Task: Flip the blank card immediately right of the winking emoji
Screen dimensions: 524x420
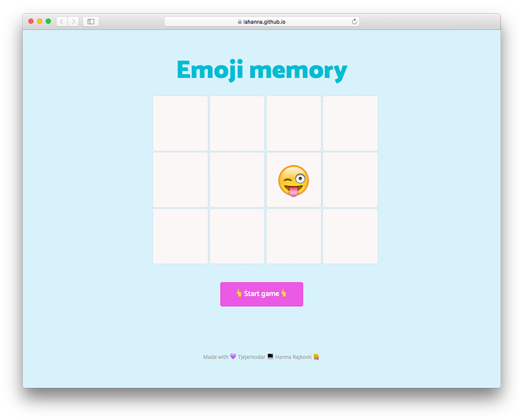Action: click(350, 180)
